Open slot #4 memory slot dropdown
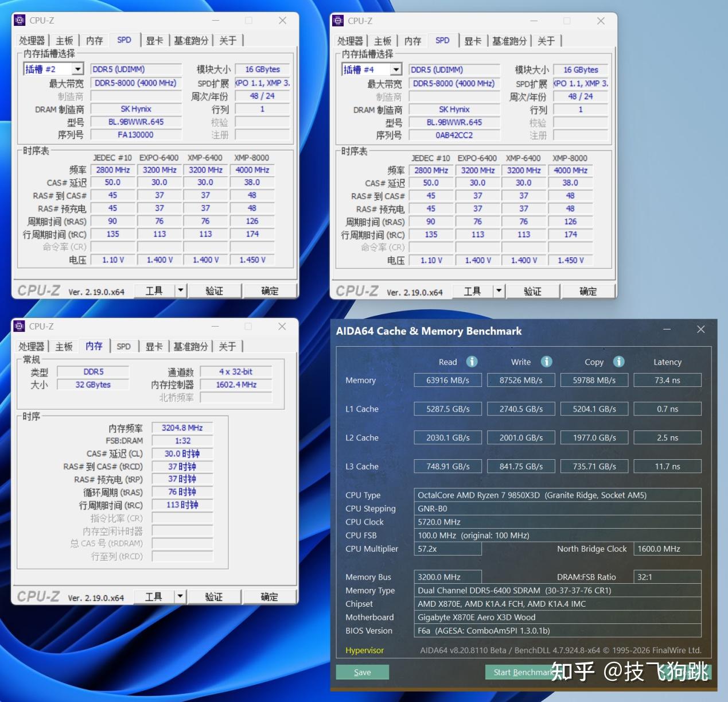Image resolution: width=728 pixels, height=702 pixels. click(396, 69)
